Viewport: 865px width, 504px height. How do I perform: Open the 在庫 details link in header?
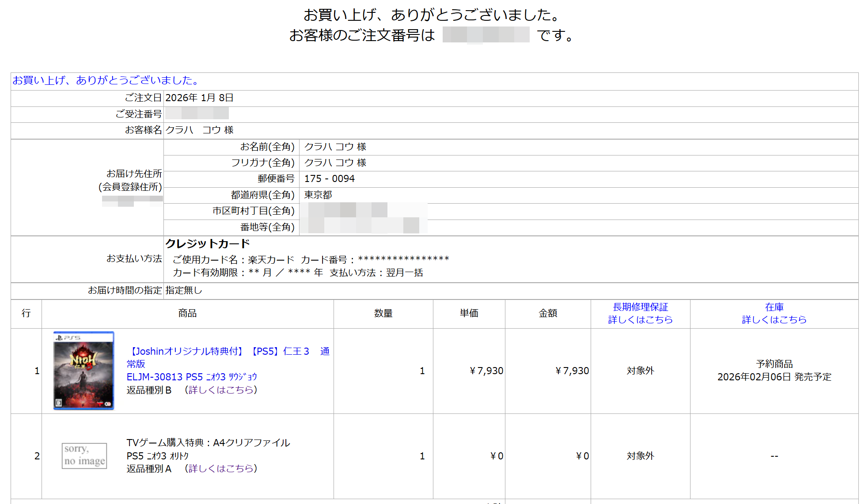click(x=774, y=319)
